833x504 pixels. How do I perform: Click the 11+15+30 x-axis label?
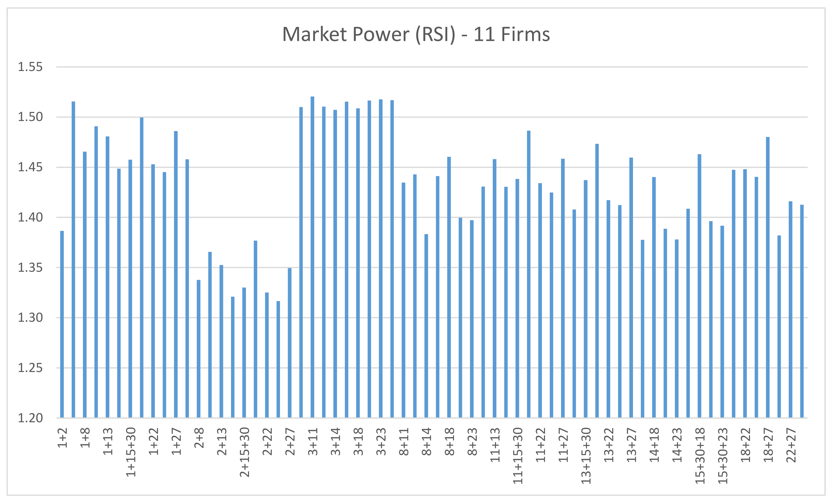518,456
